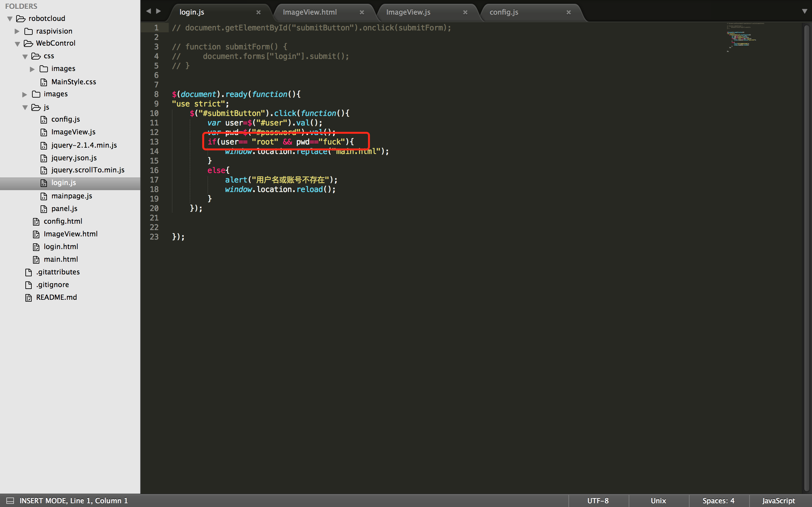
Task: Open mainpage.js in the sidebar
Action: [71, 196]
